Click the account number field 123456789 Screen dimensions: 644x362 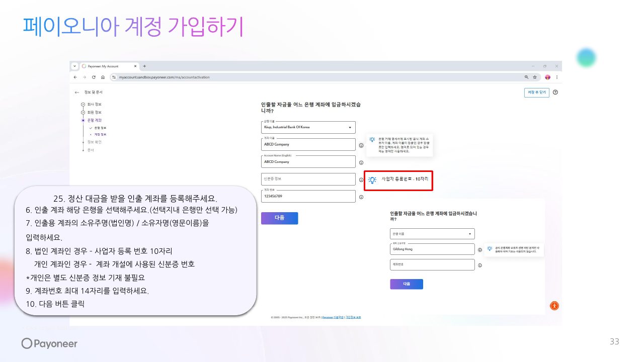click(x=308, y=196)
